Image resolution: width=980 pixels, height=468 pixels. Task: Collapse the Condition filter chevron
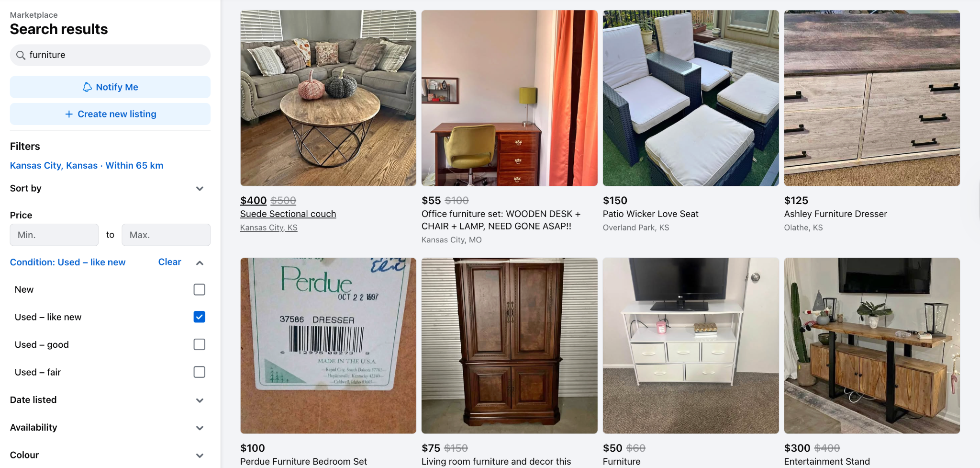click(x=200, y=263)
